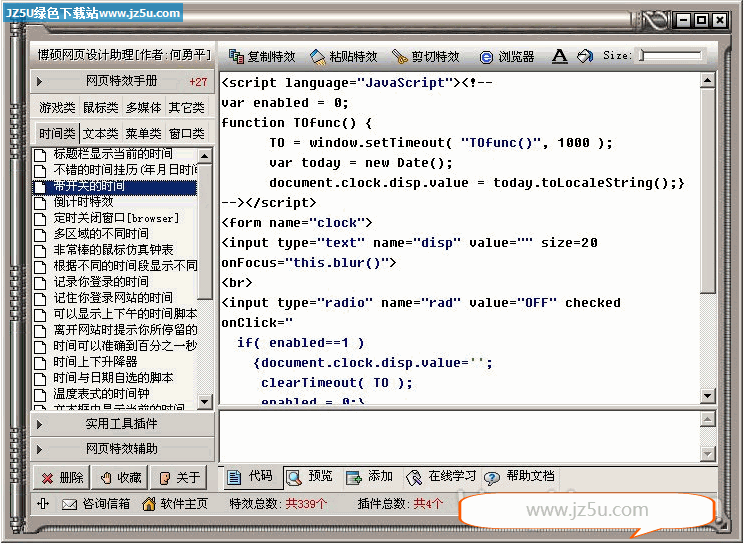Click the 删除 delete button
Viewport: 744px width, 544px height.
(62, 478)
